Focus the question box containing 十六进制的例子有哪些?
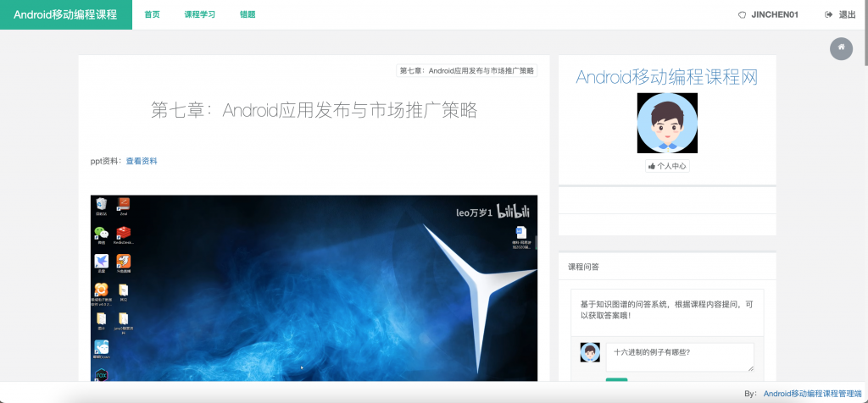This screenshot has height=403, width=868. pos(680,357)
